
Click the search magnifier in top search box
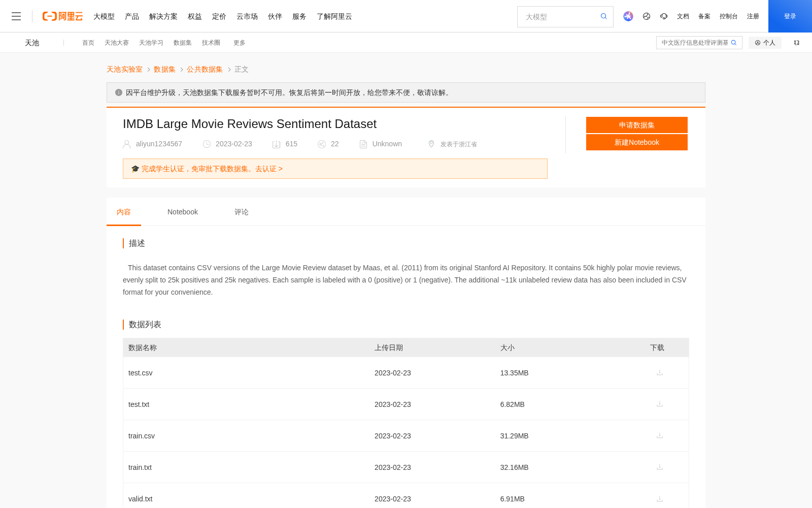click(604, 16)
